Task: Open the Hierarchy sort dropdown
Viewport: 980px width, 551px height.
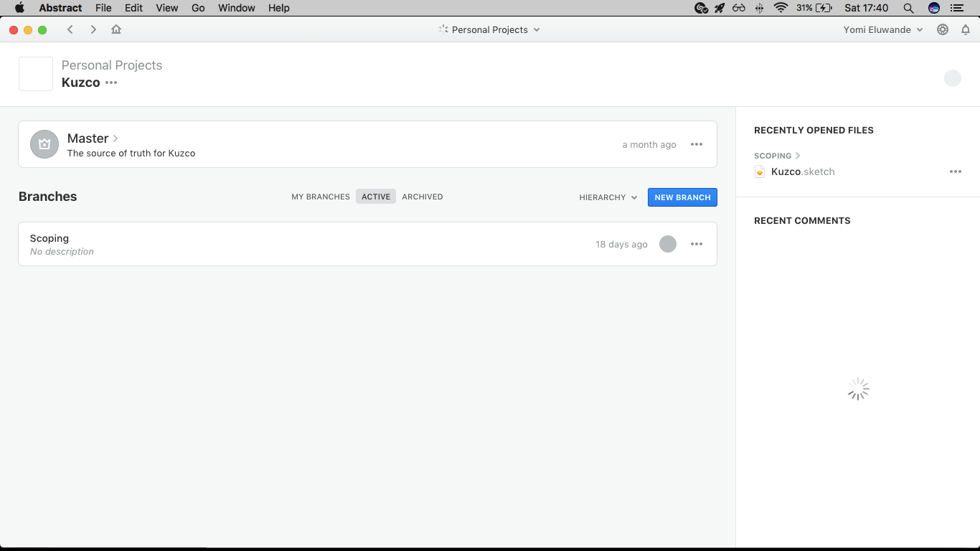Action: 608,197
